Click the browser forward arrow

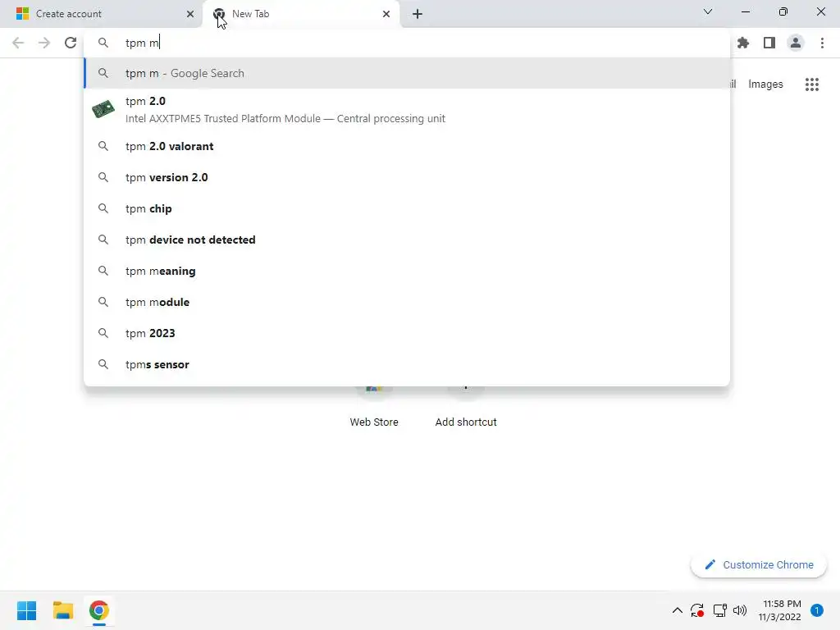point(44,43)
